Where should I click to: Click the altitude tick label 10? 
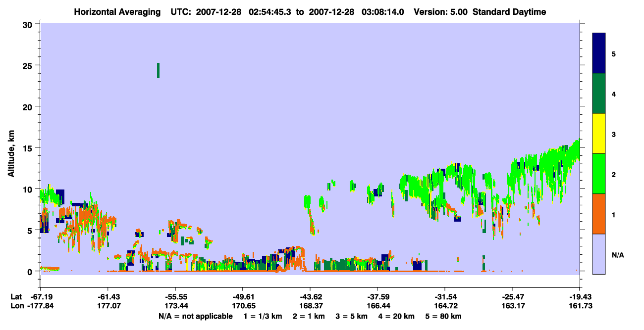(29, 189)
